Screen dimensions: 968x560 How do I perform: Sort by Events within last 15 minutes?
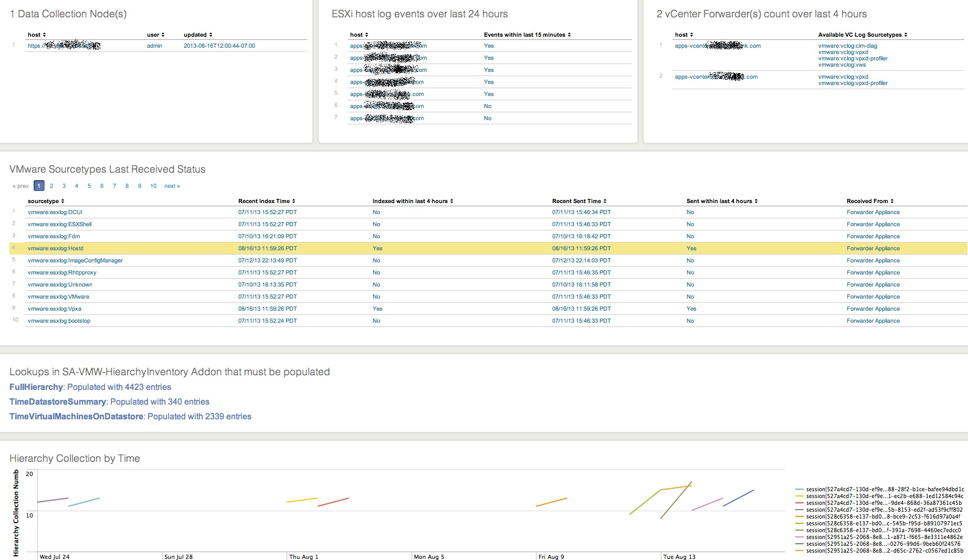click(x=527, y=35)
